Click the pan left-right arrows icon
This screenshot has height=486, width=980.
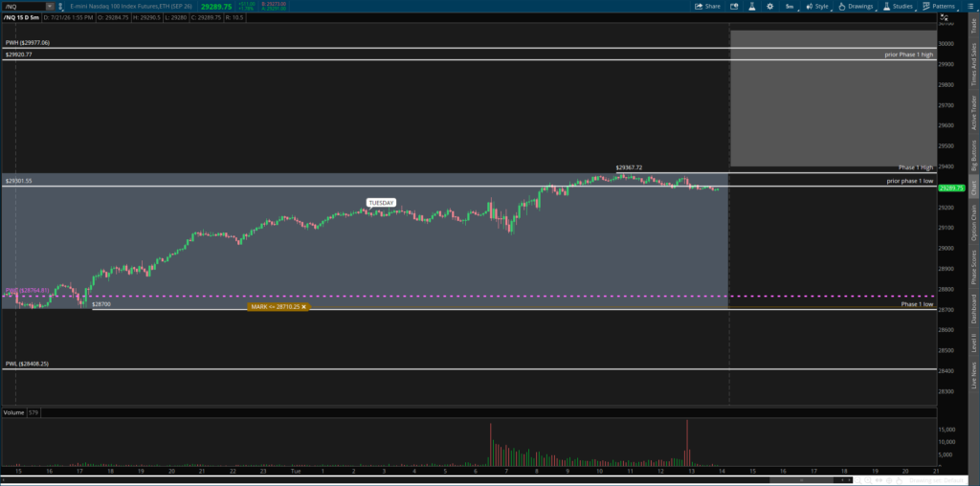[x=879, y=480]
